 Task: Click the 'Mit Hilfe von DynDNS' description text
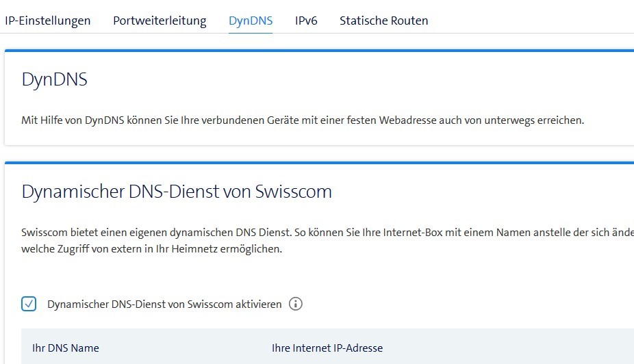point(303,120)
